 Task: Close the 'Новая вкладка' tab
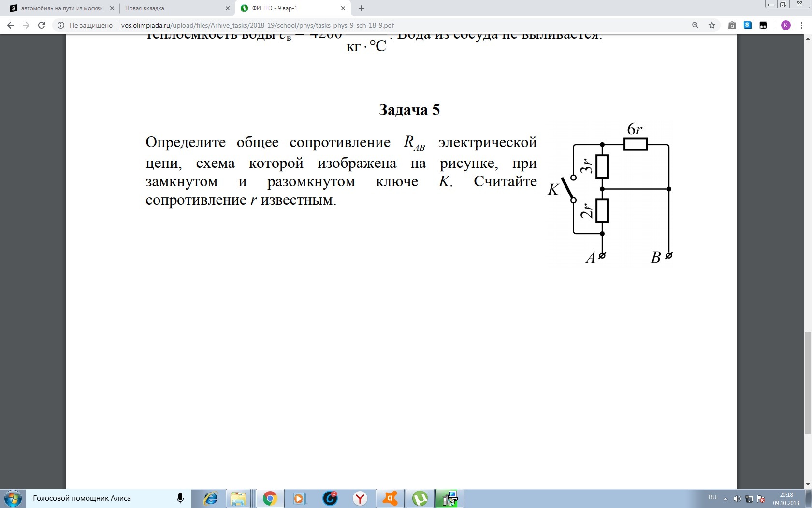coord(228,8)
